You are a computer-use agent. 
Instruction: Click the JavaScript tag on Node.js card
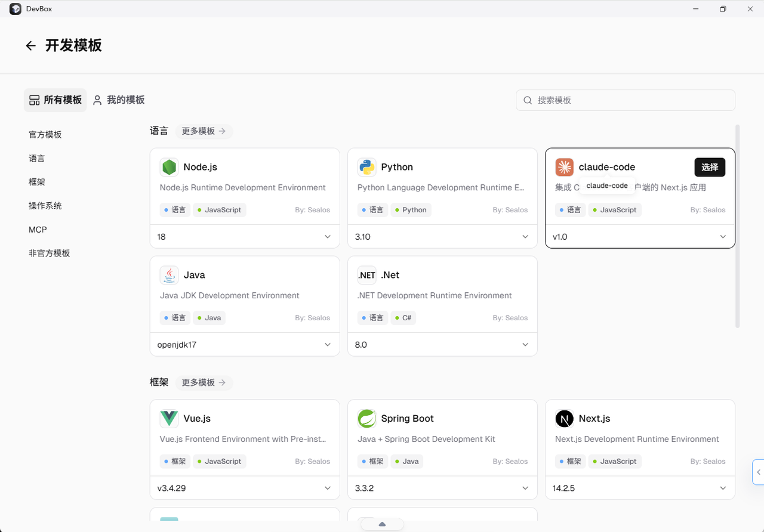219,210
